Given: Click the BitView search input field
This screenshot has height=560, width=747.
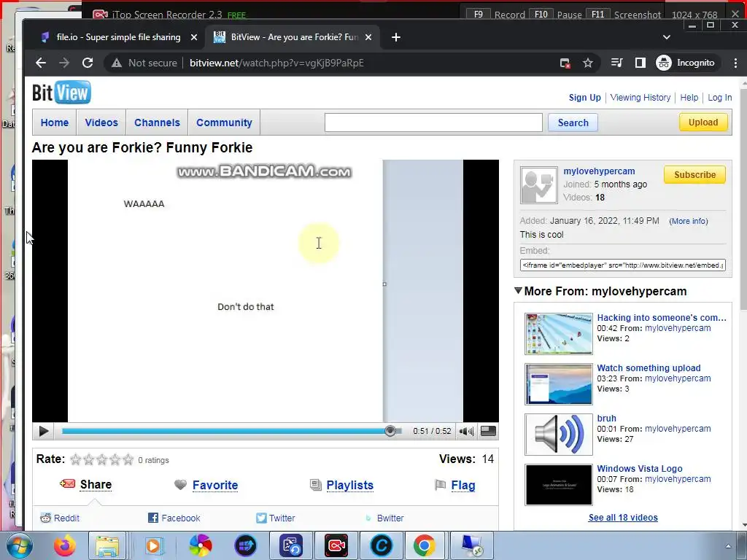Looking at the screenshot, I should [433, 122].
